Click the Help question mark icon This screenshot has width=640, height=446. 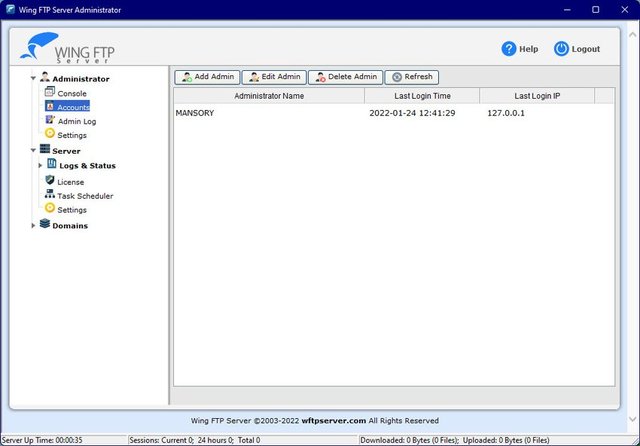click(x=509, y=48)
